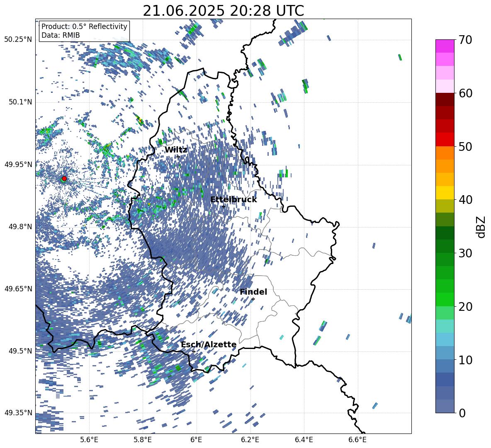Click the 50.1°N latitude label

(20, 102)
